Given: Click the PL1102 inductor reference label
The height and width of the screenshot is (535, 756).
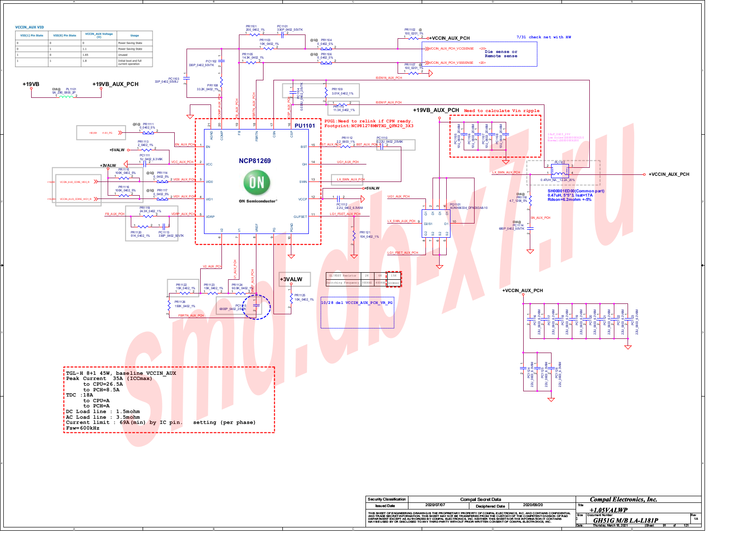Looking at the screenshot, I should point(560,162).
